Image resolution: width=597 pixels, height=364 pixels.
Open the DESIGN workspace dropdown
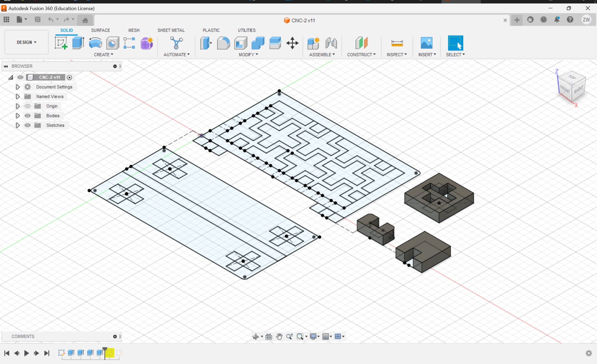coord(26,42)
